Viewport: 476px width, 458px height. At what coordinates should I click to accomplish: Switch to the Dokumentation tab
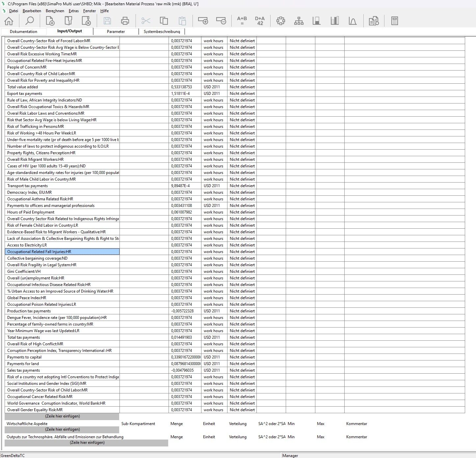pos(23,32)
